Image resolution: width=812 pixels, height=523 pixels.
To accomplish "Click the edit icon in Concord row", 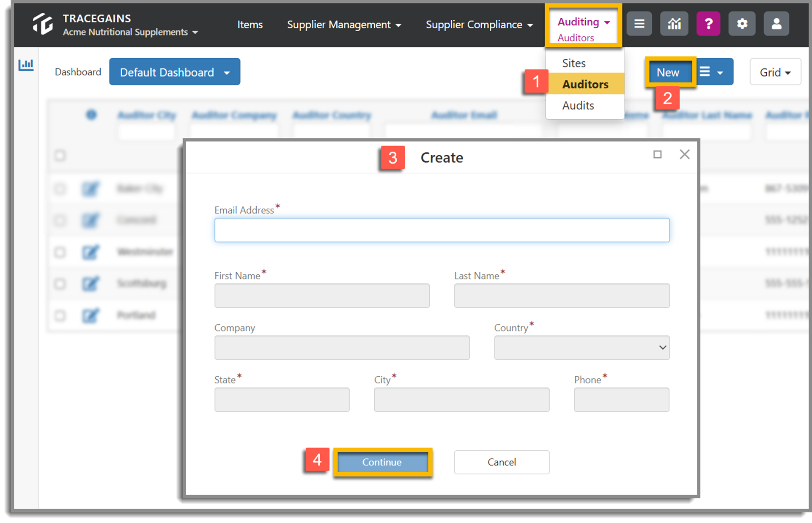I will [x=90, y=220].
